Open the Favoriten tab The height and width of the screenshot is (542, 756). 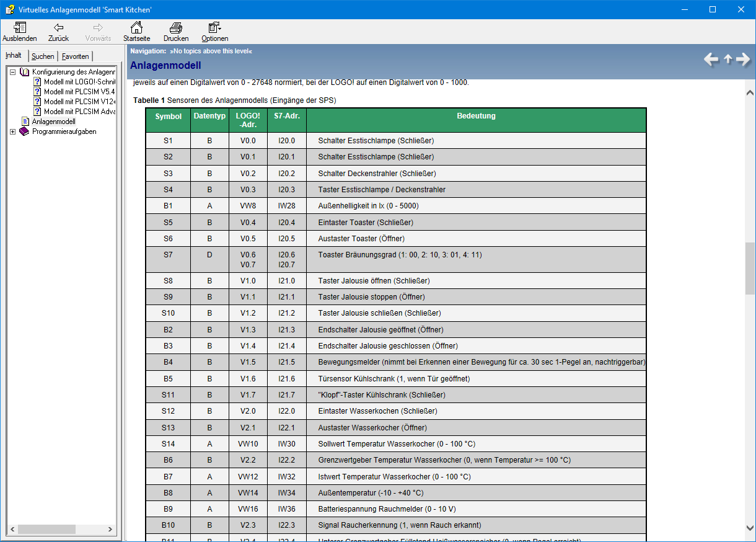point(75,56)
